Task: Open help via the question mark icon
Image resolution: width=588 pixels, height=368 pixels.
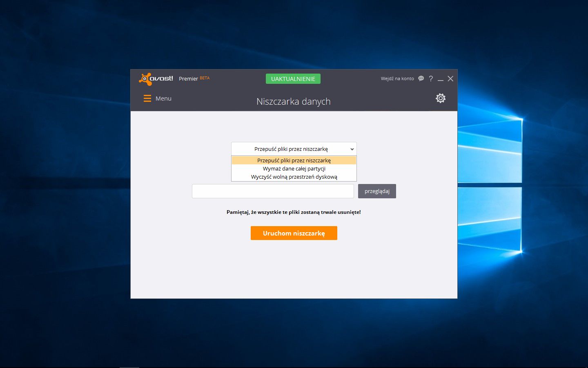Action: pos(431,79)
